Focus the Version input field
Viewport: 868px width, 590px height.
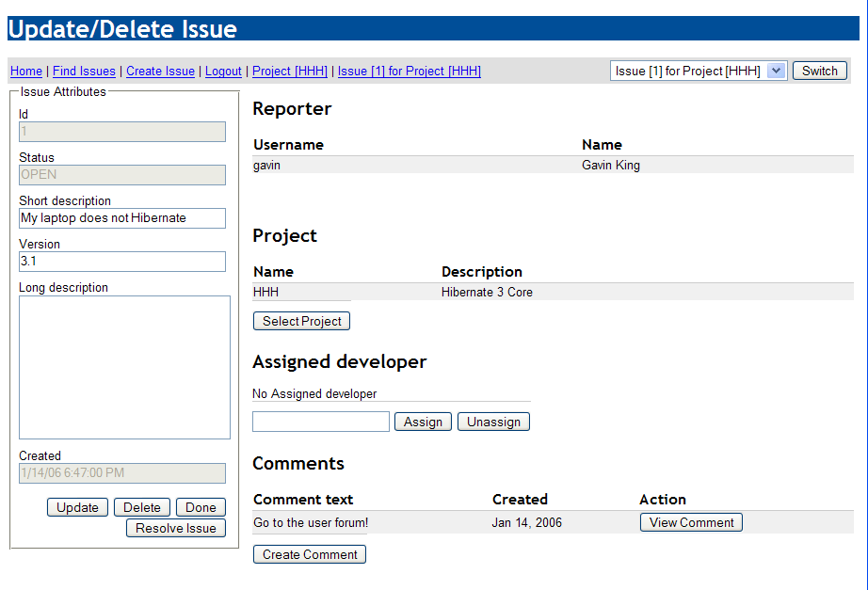pyautogui.click(x=122, y=262)
